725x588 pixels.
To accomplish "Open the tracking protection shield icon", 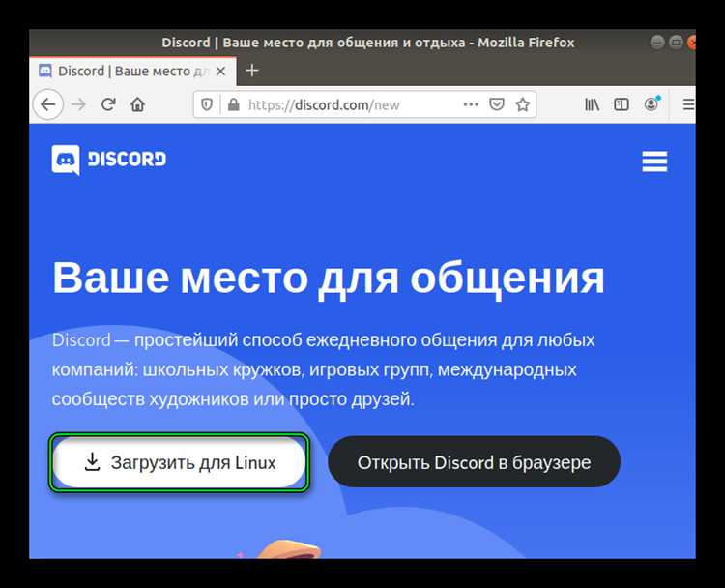I will [207, 105].
